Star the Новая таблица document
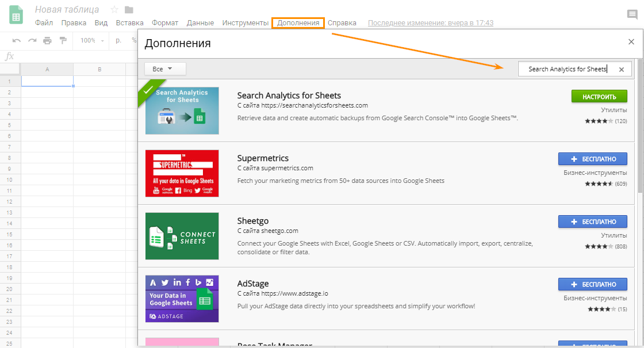Viewport: 644px width, 348px height. [x=114, y=9]
